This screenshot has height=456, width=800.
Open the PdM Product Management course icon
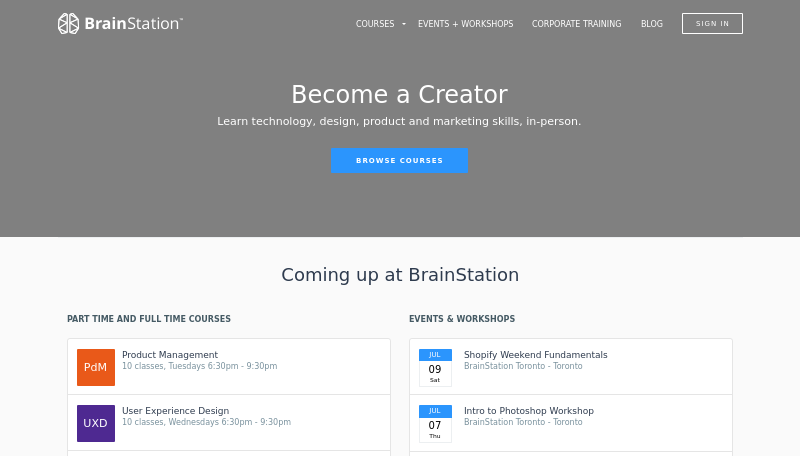click(x=96, y=367)
